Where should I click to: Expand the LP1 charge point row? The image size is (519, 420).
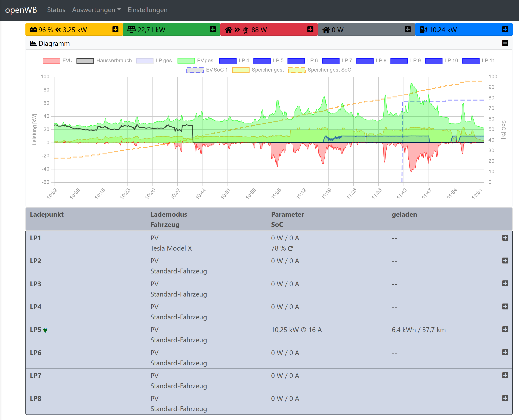(x=505, y=238)
